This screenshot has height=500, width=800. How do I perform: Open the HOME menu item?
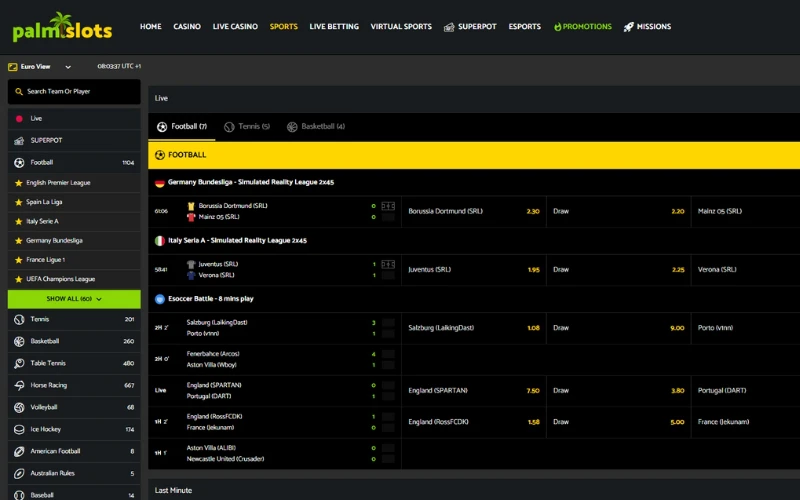[x=151, y=27]
